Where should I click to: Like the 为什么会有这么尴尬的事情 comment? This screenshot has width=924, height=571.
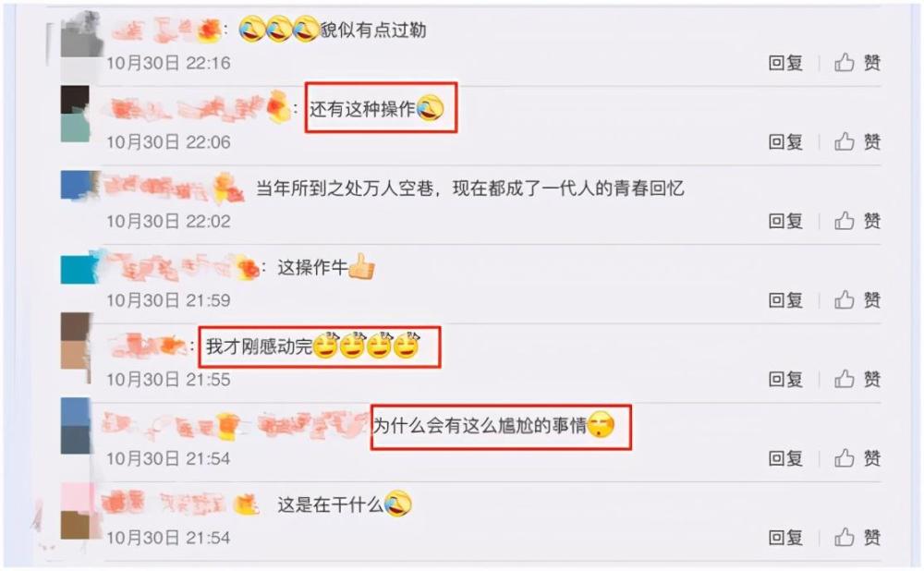click(x=857, y=458)
